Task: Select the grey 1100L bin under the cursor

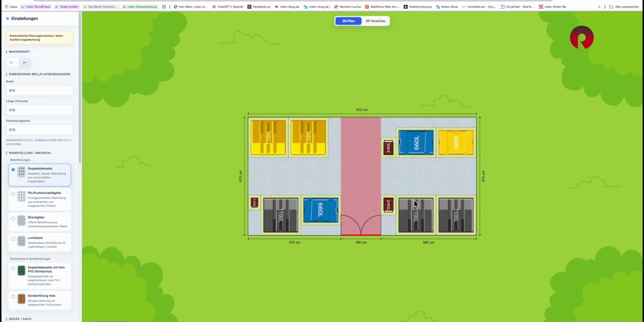Action: 416,215
